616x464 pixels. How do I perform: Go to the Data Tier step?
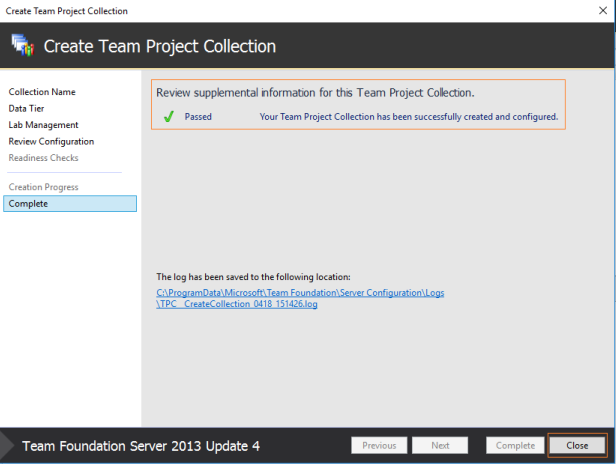click(26, 108)
